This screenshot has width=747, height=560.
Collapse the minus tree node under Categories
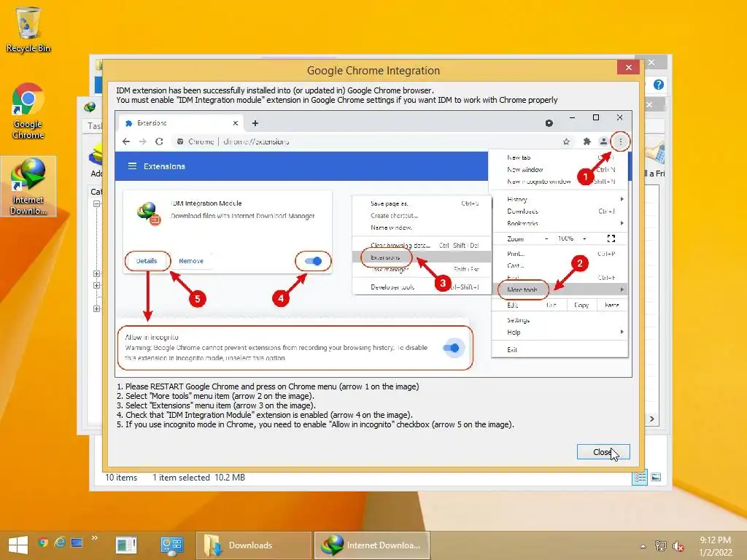point(97,204)
